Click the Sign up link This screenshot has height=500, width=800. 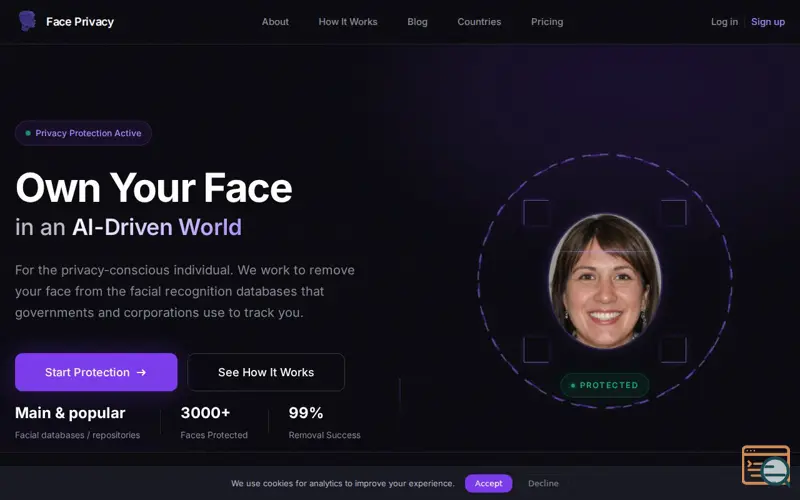[x=768, y=22]
